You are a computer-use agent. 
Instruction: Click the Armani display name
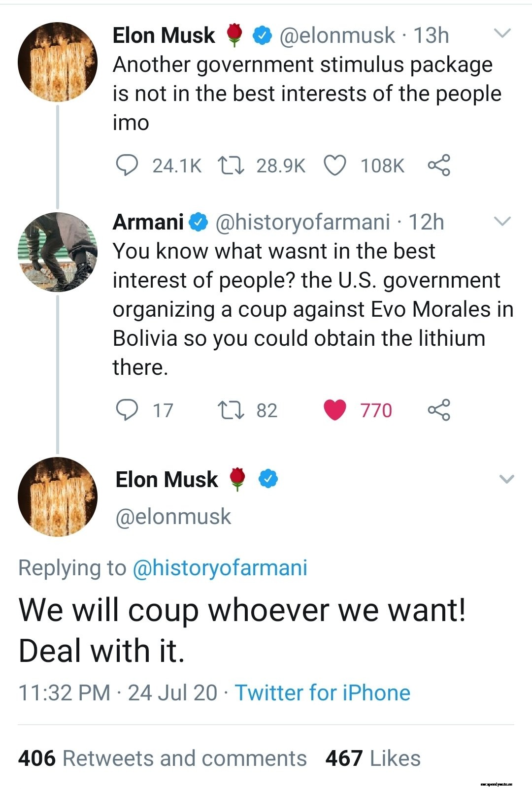(x=148, y=222)
